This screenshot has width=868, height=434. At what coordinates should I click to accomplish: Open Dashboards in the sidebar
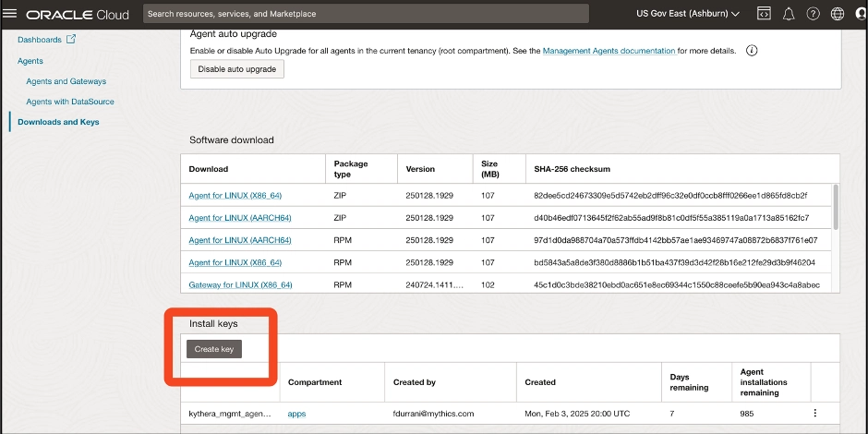pyautogui.click(x=40, y=40)
